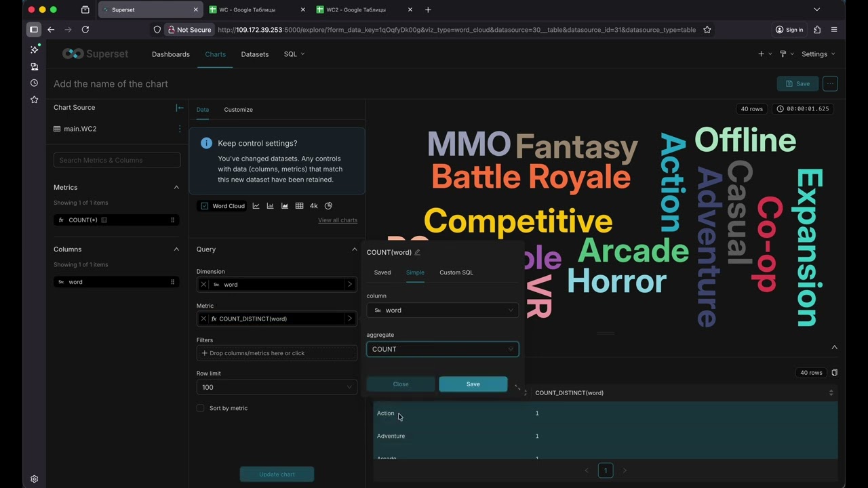Viewport: 868px width, 488px height.
Task: Enable the Sort by metric checkbox
Action: point(200,408)
